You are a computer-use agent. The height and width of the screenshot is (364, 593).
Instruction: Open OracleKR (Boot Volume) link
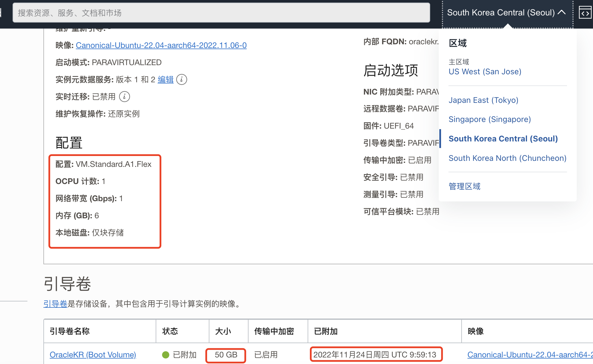coord(93,355)
